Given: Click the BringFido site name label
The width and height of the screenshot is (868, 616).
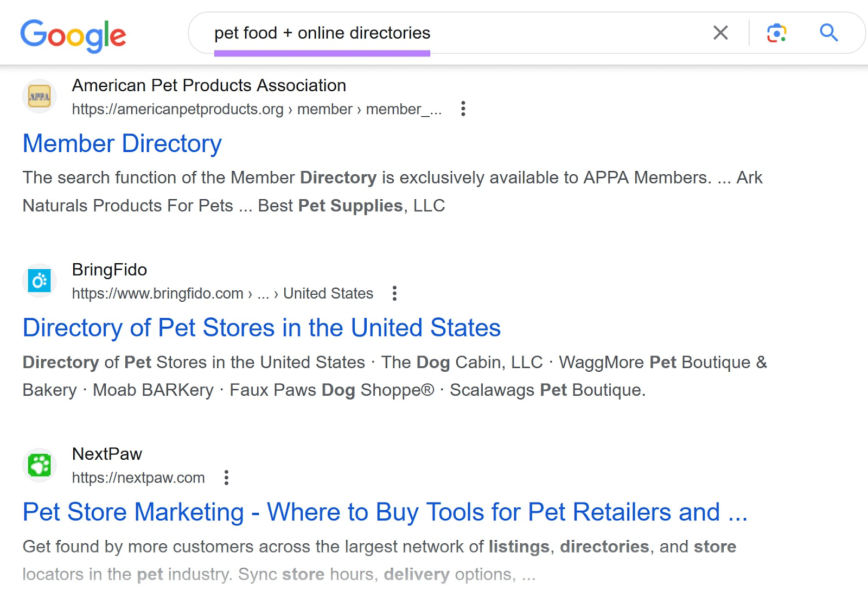Looking at the screenshot, I should pyautogui.click(x=110, y=270).
